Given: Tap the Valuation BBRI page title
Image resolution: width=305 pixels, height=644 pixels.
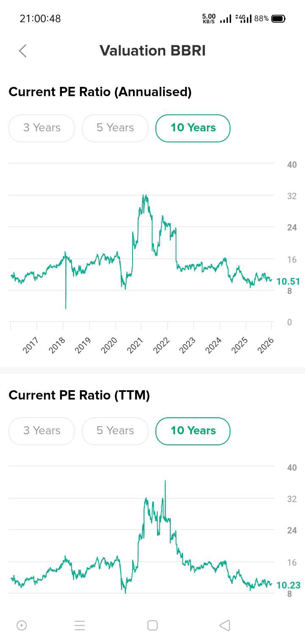Looking at the screenshot, I should (152, 51).
